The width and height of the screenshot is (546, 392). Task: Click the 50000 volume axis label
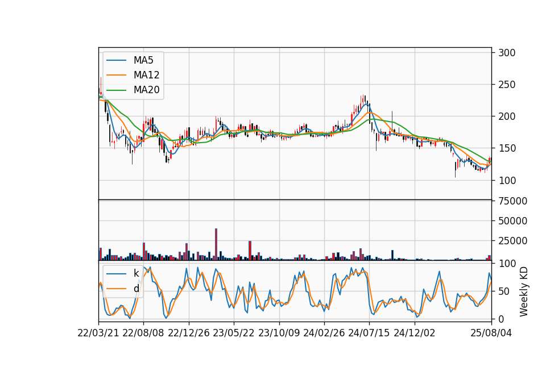pyautogui.click(x=512, y=221)
